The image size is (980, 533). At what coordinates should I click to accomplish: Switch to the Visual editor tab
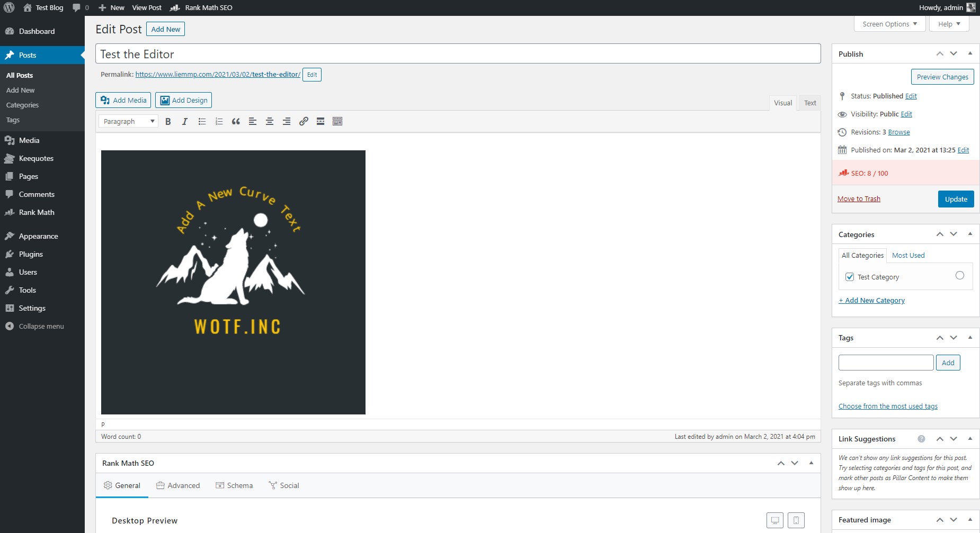783,103
